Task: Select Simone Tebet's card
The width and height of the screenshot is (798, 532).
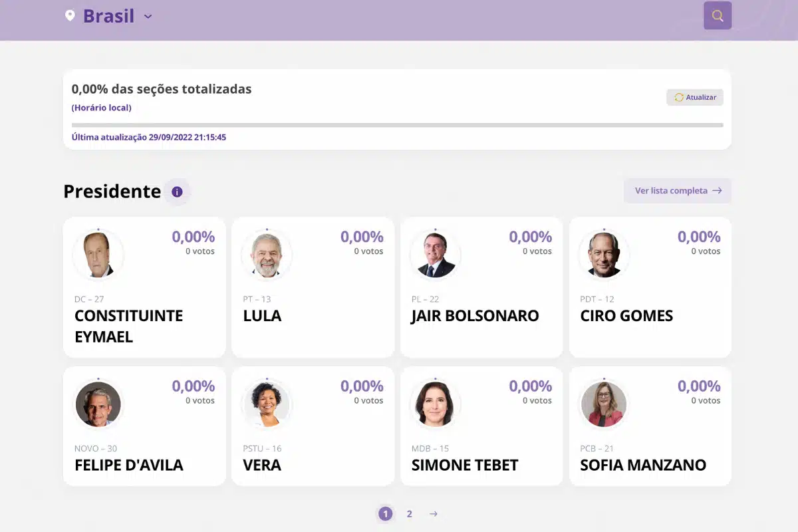Action: 481,426
